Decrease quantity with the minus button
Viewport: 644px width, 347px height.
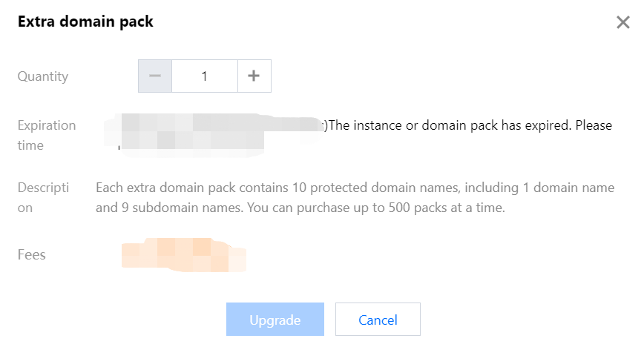(x=155, y=76)
